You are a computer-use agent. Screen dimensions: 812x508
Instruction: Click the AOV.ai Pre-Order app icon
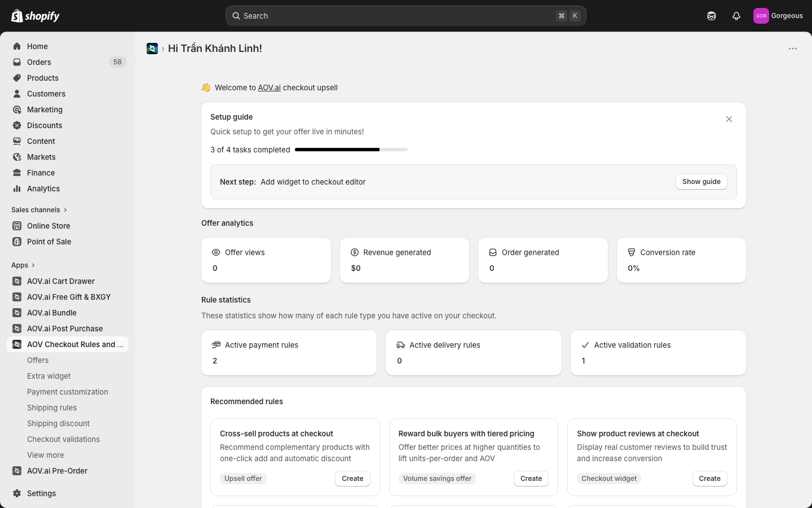pos(17,471)
